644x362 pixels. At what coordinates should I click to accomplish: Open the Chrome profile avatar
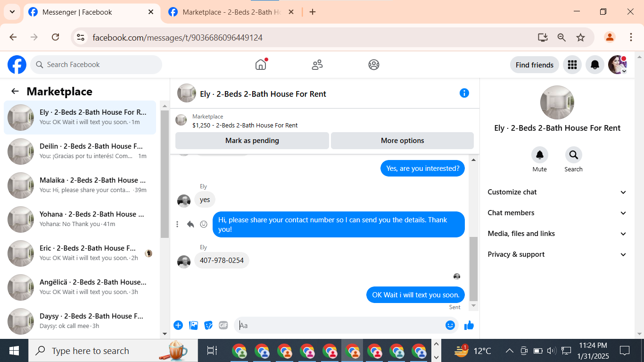[x=610, y=37]
